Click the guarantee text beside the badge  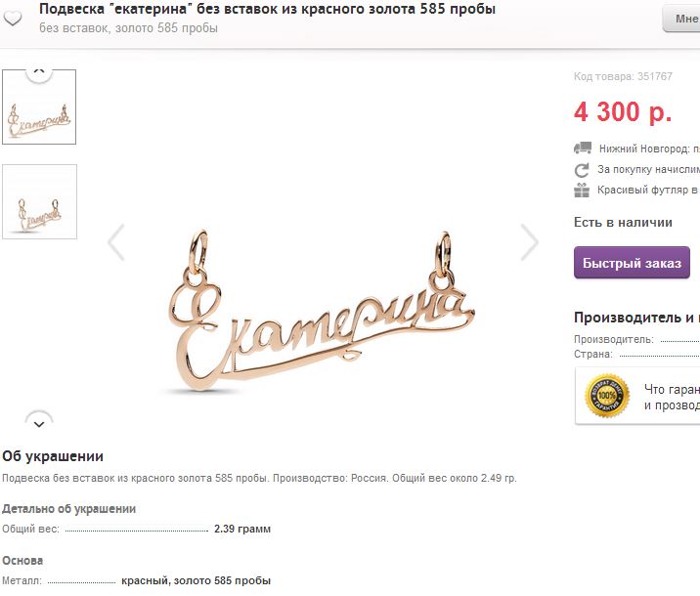(672, 397)
